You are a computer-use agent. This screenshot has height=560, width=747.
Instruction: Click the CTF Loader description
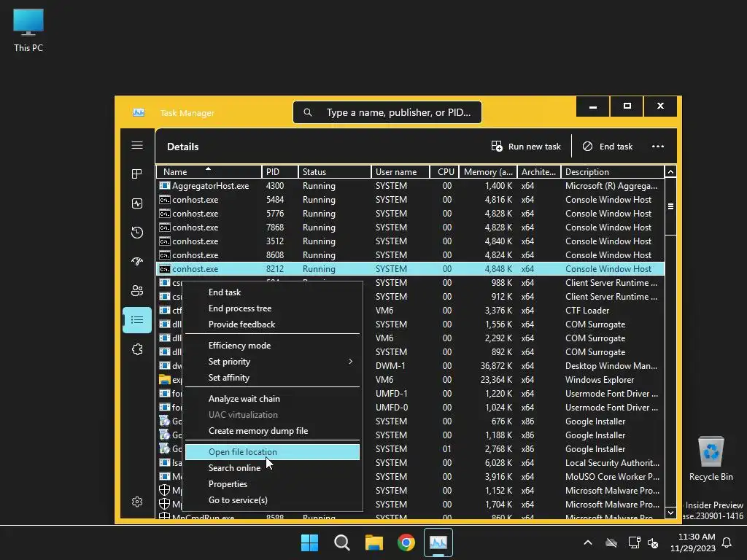(587, 311)
